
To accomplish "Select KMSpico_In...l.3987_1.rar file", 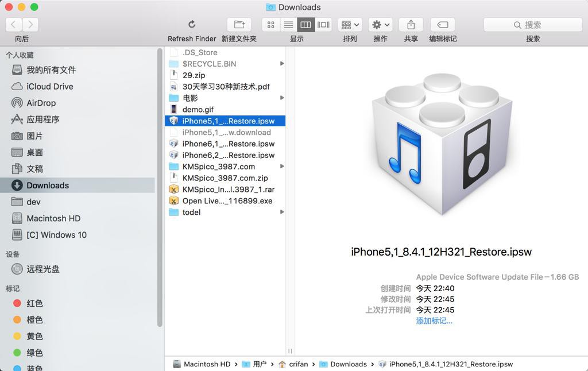I will coord(225,190).
